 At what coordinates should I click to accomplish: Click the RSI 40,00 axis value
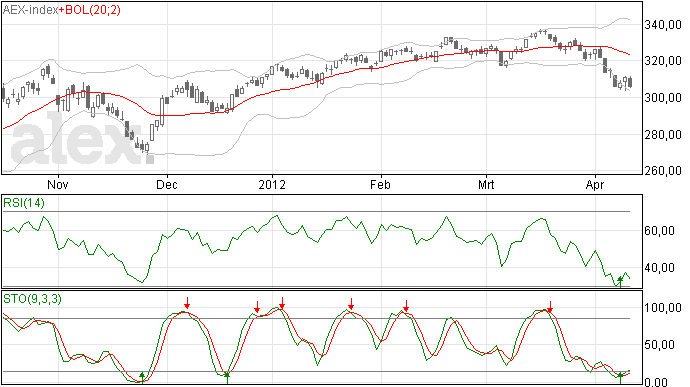click(659, 268)
